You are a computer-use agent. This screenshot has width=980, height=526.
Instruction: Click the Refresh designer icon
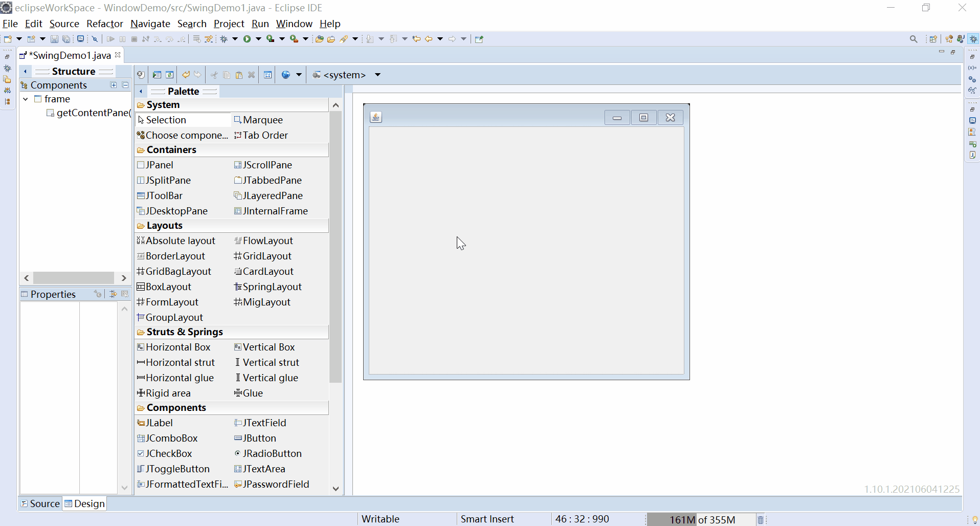click(x=169, y=75)
